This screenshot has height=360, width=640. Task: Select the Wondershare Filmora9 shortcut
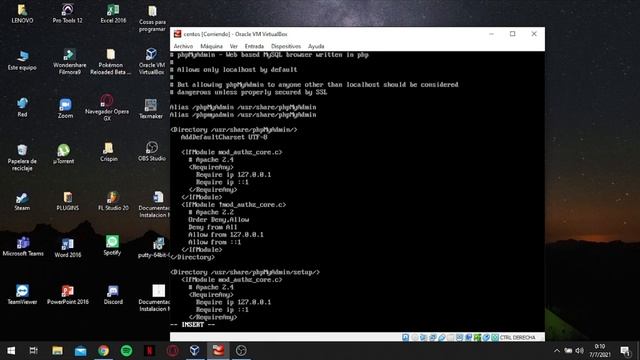[69, 62]
